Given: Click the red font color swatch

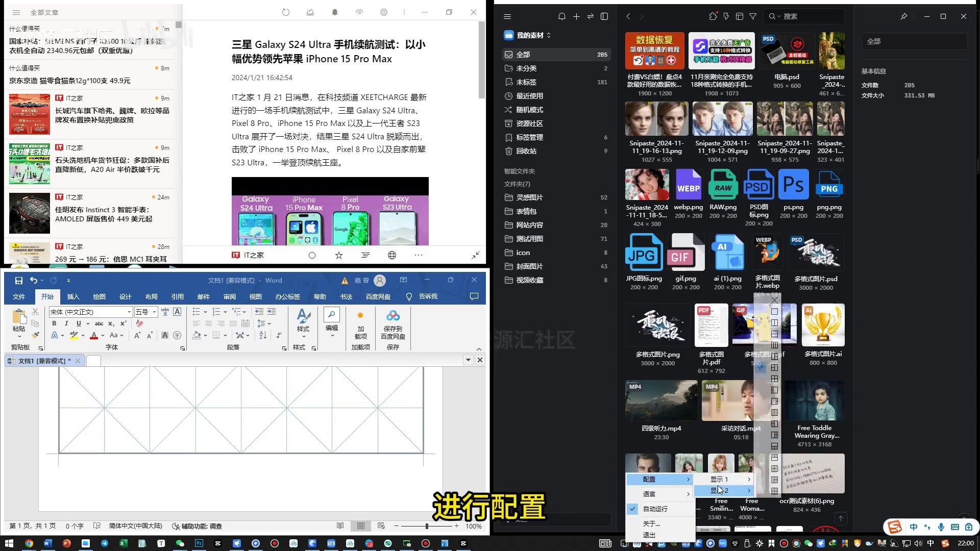Looking at the screenshot, I should [94, 335].
